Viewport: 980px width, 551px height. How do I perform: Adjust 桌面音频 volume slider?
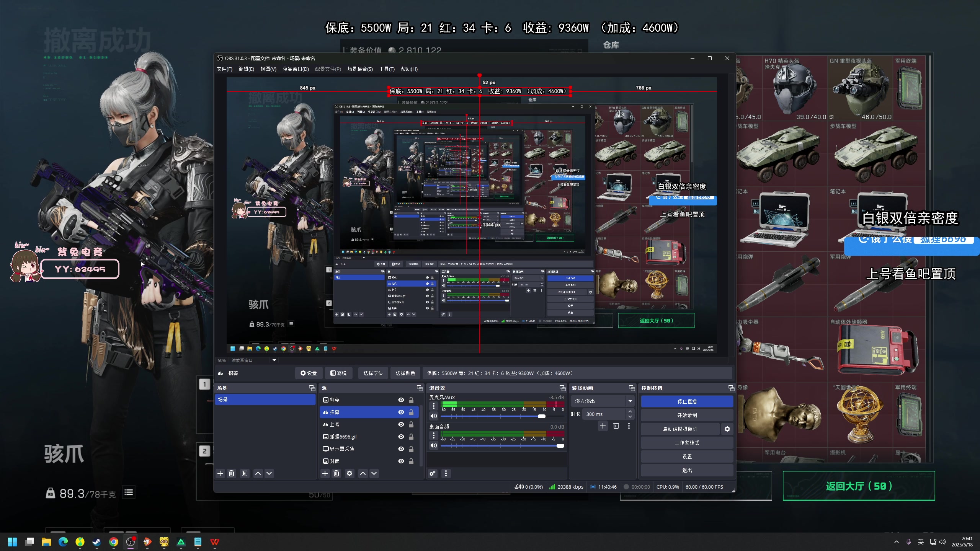click(x=503, y=446)
